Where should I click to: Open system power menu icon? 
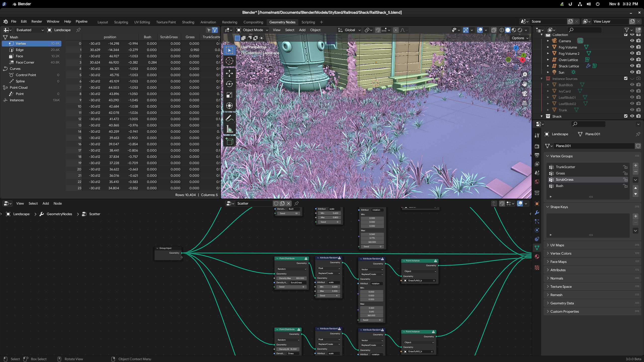point(598,4)
